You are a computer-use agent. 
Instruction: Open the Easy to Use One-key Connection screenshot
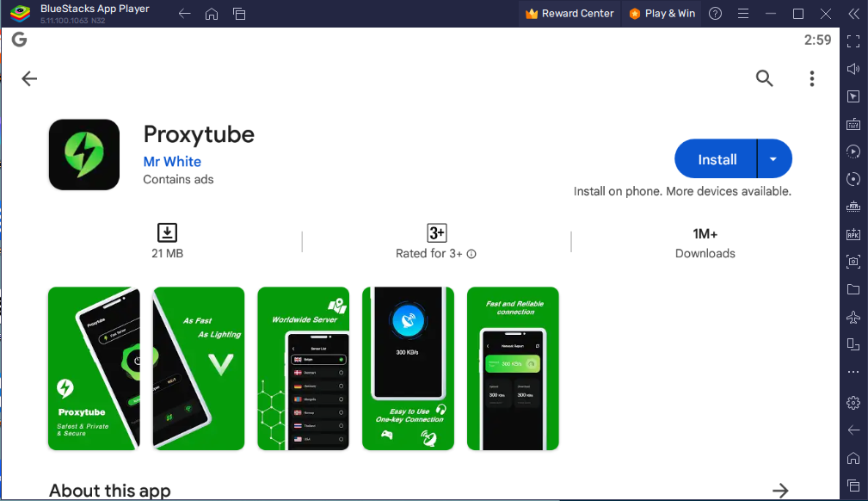click(x=408, y=368)
